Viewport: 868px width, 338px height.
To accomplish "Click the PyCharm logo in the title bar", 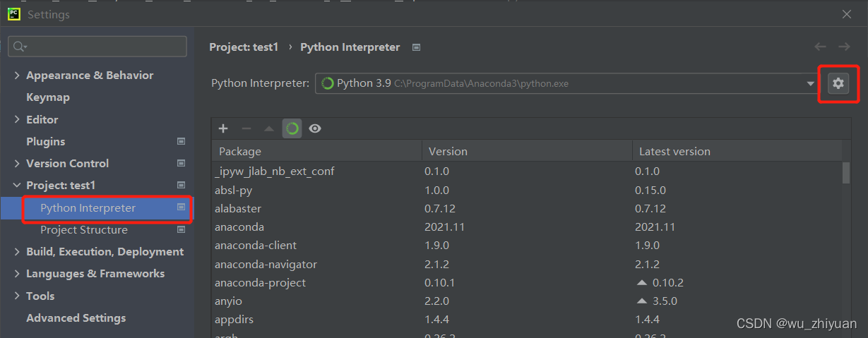I will coord(13,14).
